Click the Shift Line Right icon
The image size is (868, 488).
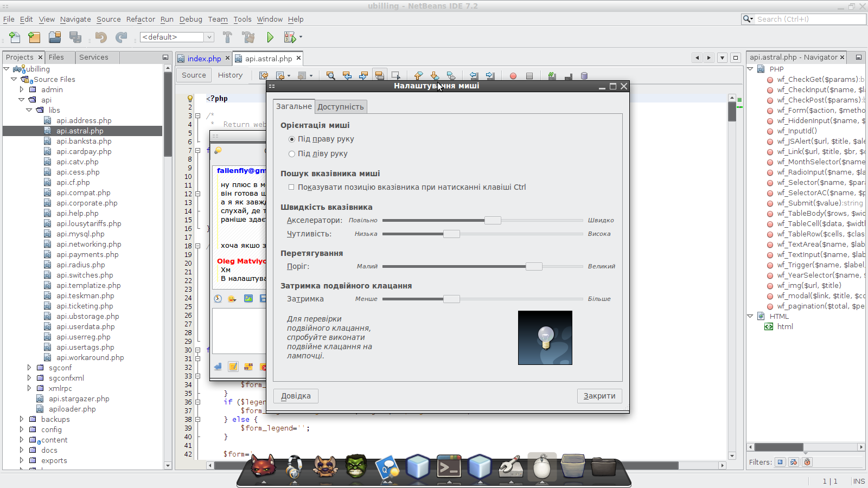tap(490, 75)
